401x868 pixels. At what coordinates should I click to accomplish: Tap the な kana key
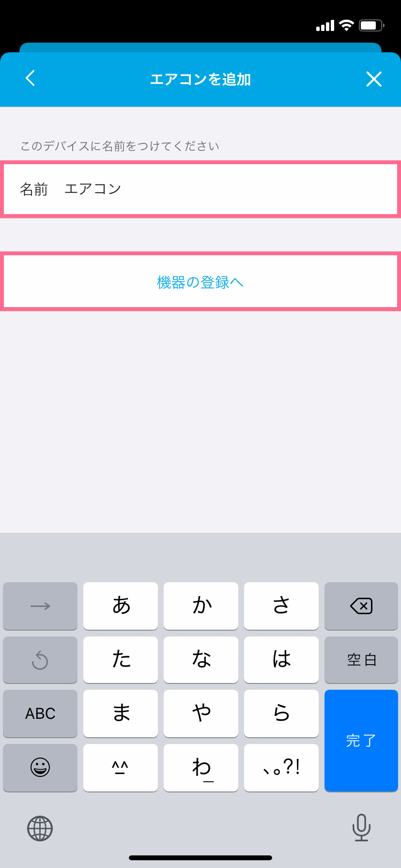pyautogui.click(x=201, y=660)
